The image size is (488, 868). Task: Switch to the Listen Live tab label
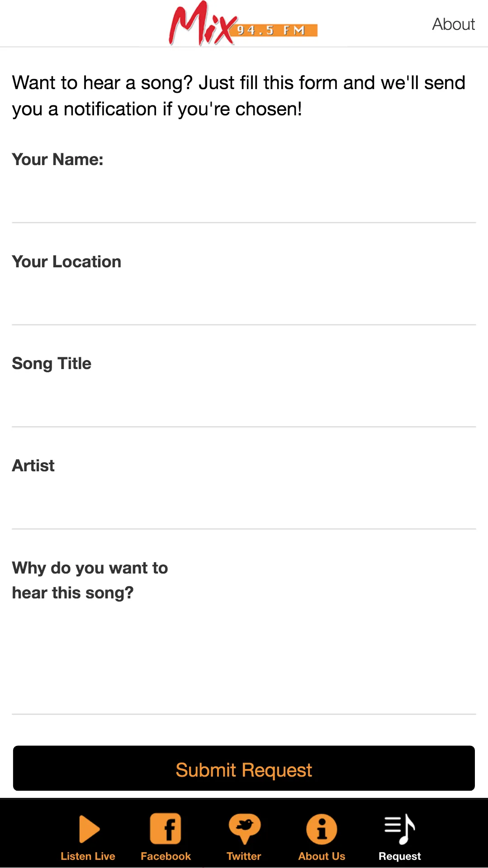pos(88,856)
